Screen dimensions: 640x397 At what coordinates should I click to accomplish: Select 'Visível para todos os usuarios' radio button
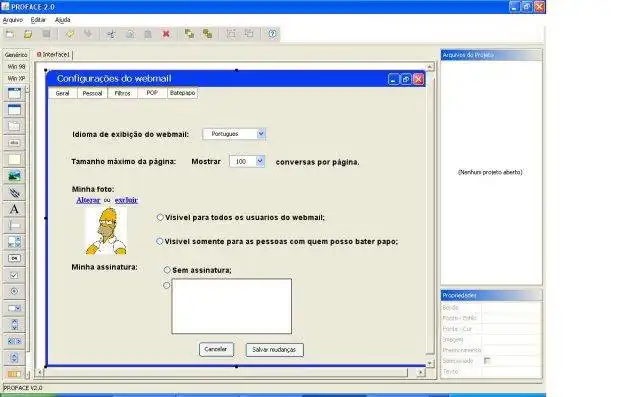point(160,217)
